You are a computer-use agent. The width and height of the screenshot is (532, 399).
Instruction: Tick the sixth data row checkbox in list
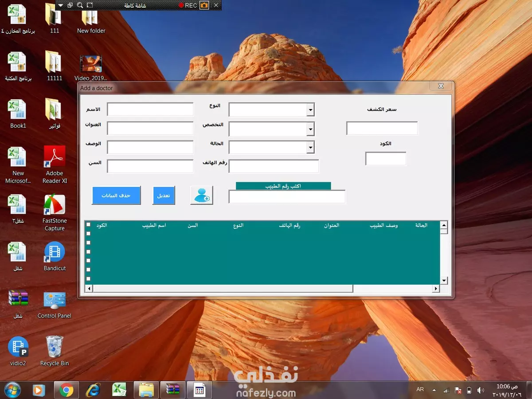pos(88,278)
